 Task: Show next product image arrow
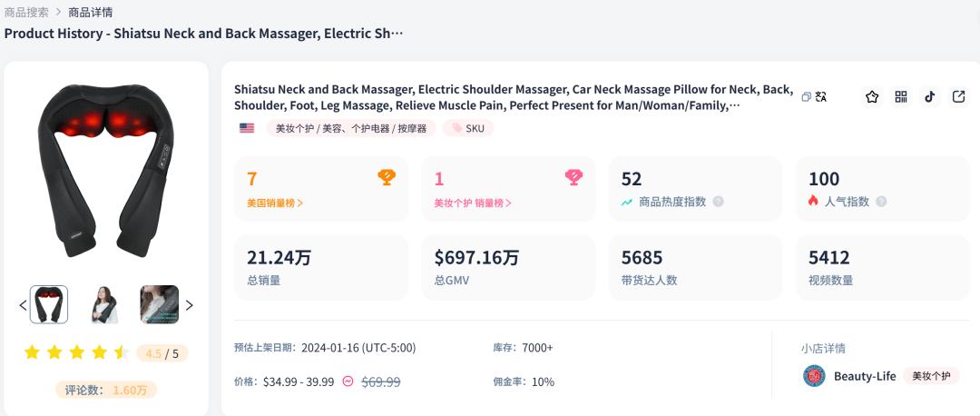pos(189,305)
